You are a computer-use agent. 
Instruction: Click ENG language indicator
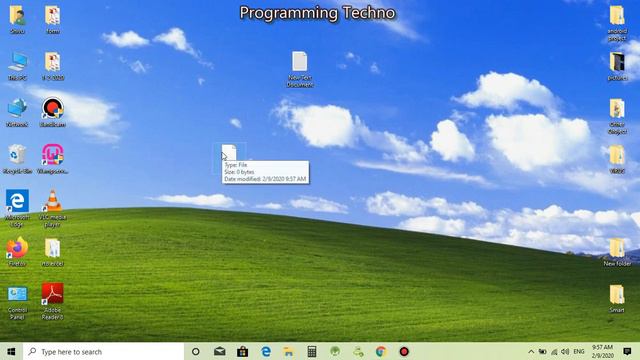coord(579,351)
